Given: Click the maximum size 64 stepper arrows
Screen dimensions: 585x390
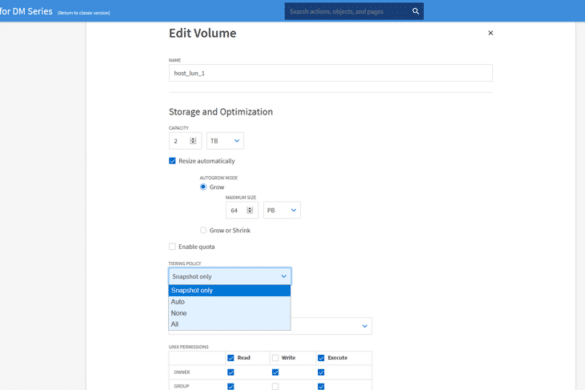Looking at the screenshot, I should (x=250, y=210).
